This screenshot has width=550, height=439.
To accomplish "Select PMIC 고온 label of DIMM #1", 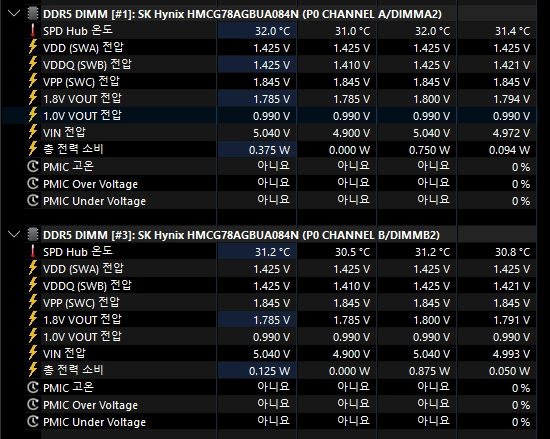I will 68,167.
